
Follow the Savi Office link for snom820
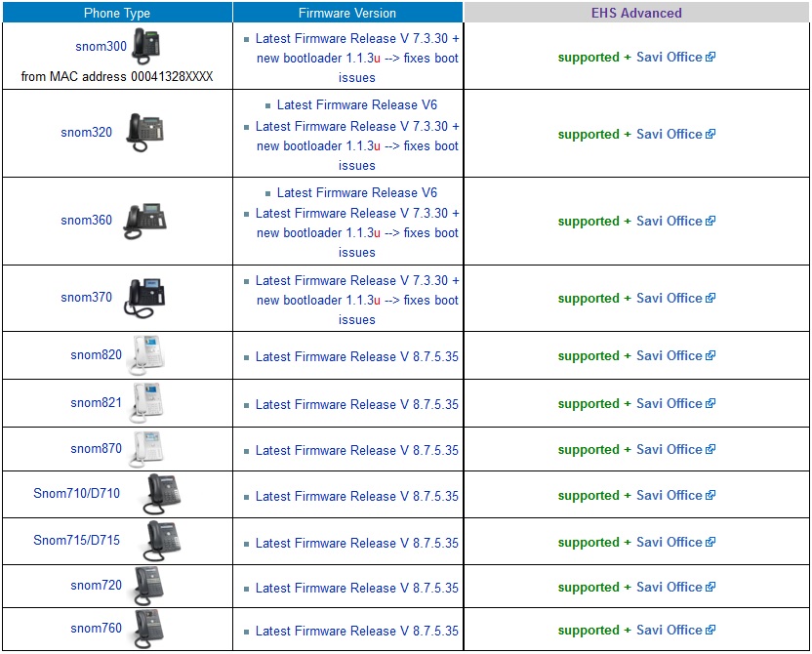point(675,355)
